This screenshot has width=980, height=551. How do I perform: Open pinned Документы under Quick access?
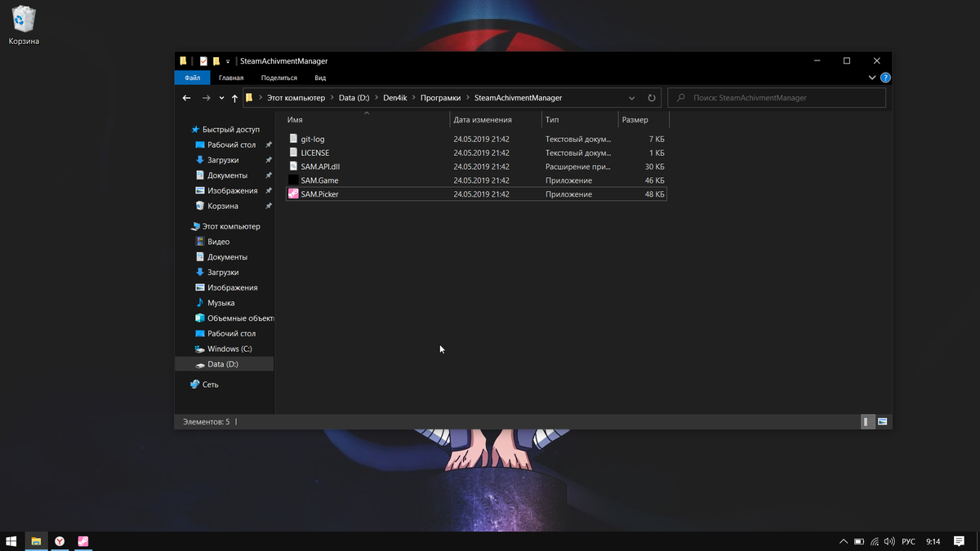pyautogui.click(x=227, y=176)
